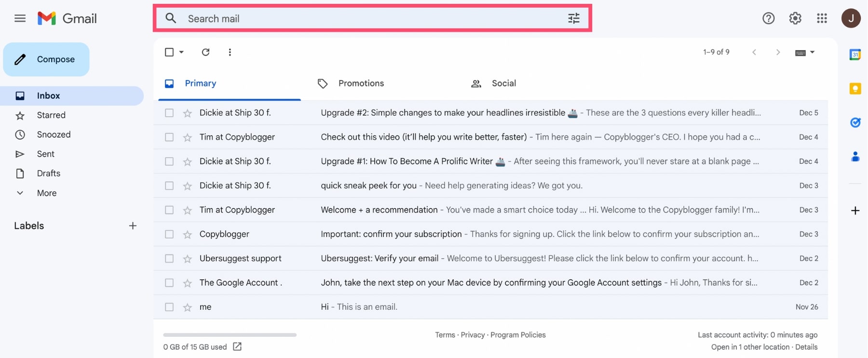
Task: Star the Google Account email
Action: [188, 283]
